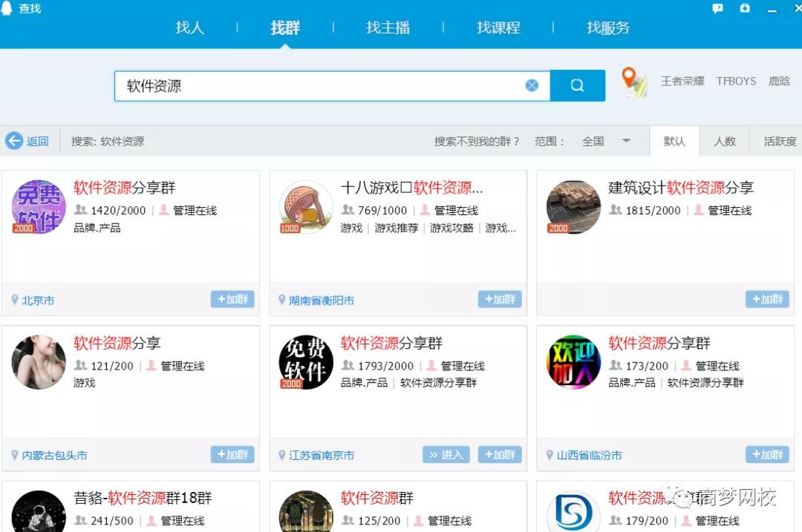The image size is (802, 532).
Task: Open the 欢迎加入 rainbow group avatar
Action: pyautogui.click(x=573, y=362)
